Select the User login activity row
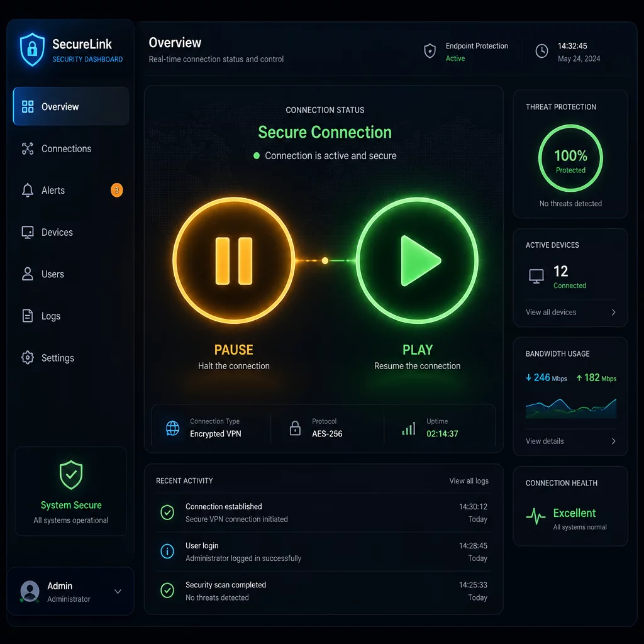Image resolution: width=644 pixels, height=644 pixels. (324, 552)
